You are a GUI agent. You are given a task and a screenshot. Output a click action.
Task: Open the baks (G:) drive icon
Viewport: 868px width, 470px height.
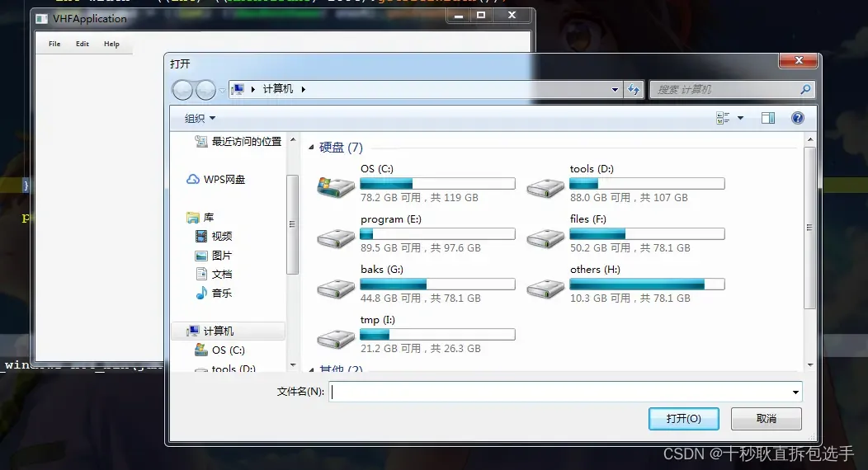coord(336,289)
